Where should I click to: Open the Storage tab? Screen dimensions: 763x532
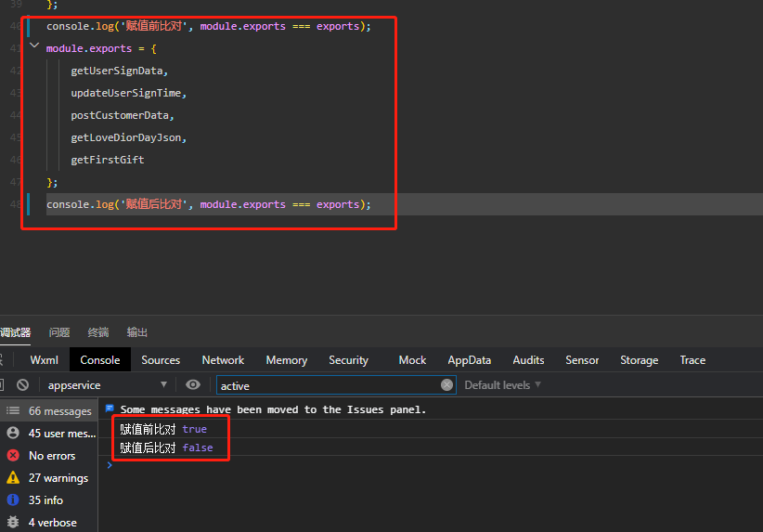(639, 360)
